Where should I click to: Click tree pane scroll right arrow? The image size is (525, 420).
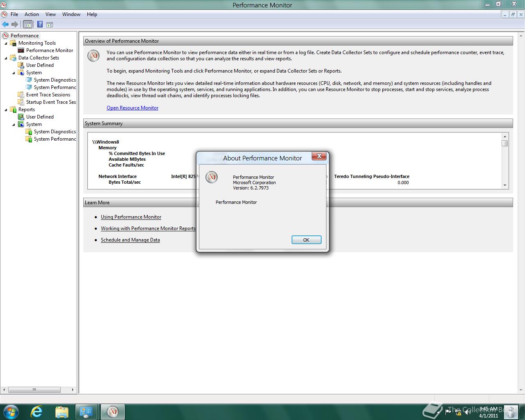[73, 390]
